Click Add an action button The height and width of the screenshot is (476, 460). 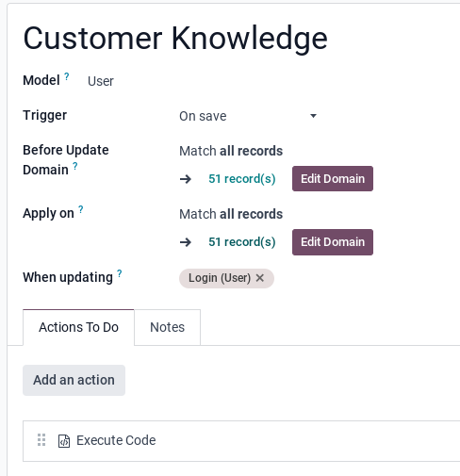[x=74, y=380]
